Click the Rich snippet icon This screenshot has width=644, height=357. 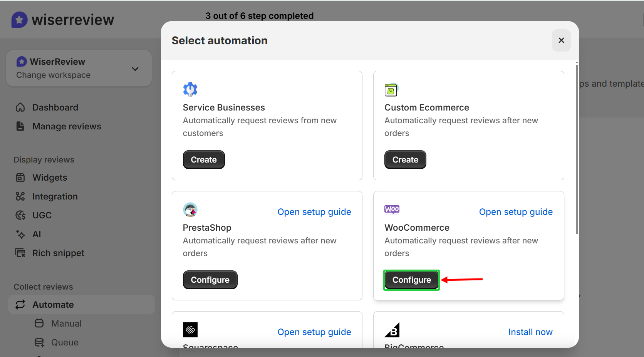[20, 253]
